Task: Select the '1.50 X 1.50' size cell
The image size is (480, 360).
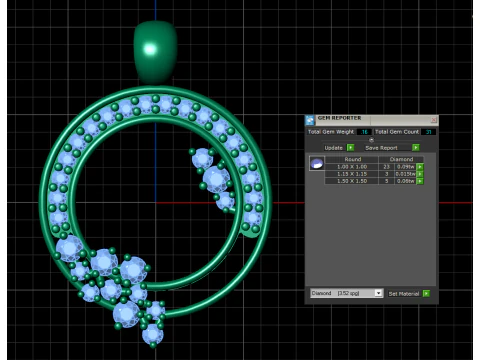Action: coord(352,181)
